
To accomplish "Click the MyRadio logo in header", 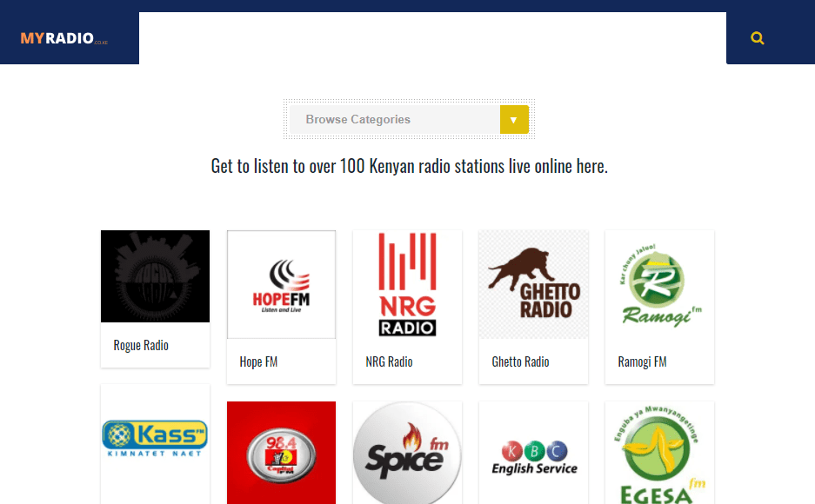I will point(64,38).
